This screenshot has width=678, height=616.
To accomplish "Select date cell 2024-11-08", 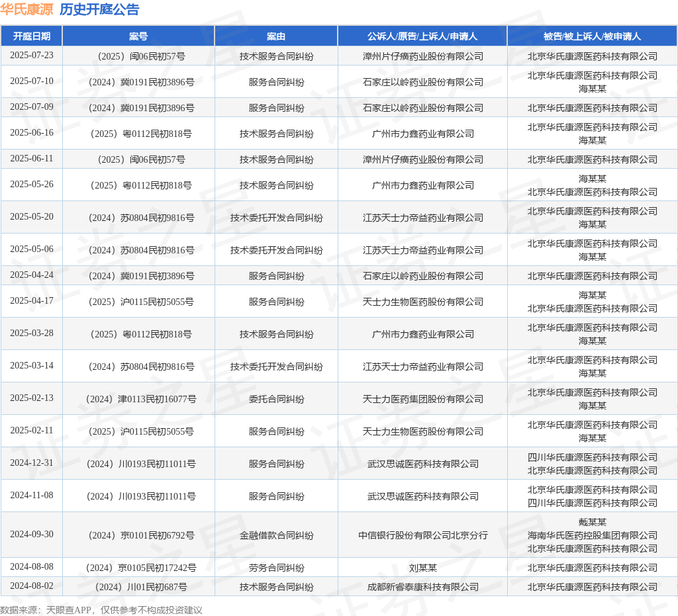I will click(x=32, y=495).
